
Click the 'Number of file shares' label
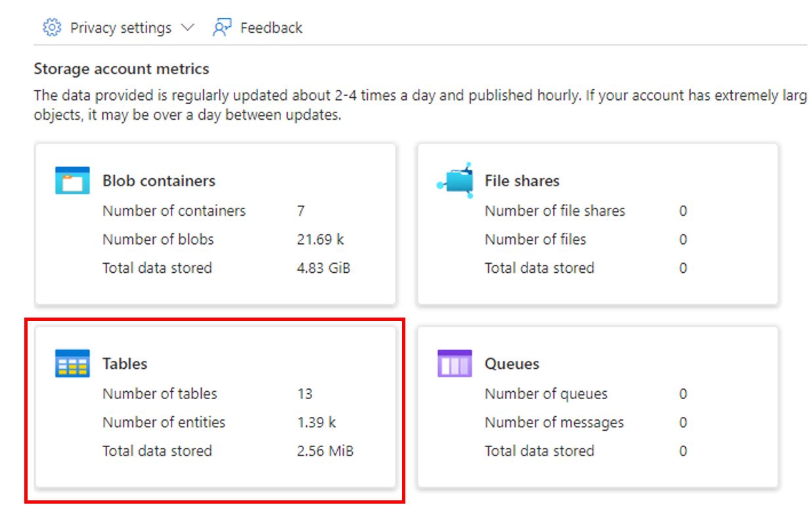[x=555, y=211]
